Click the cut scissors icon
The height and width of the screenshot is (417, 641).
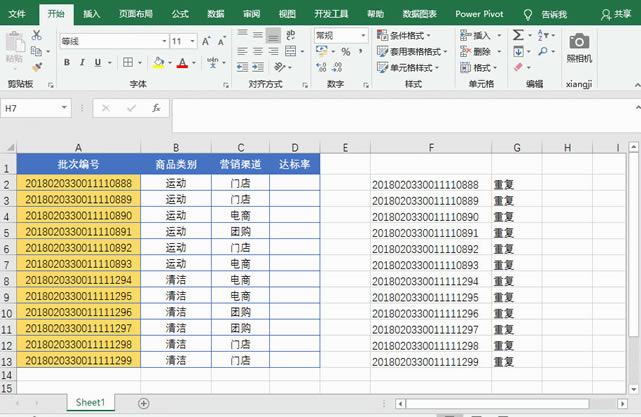(37, 35)
